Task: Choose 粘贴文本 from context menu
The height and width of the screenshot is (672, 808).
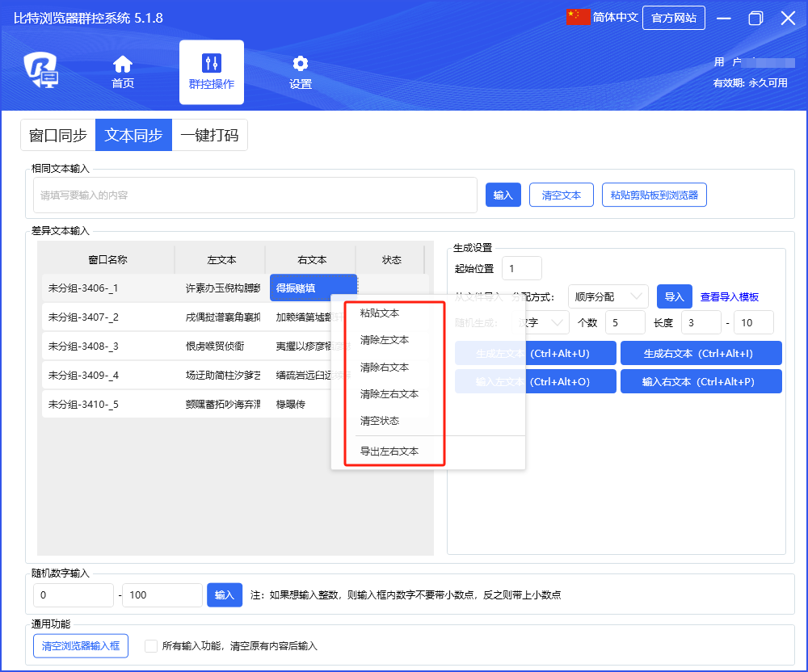Action: [380, 313]
